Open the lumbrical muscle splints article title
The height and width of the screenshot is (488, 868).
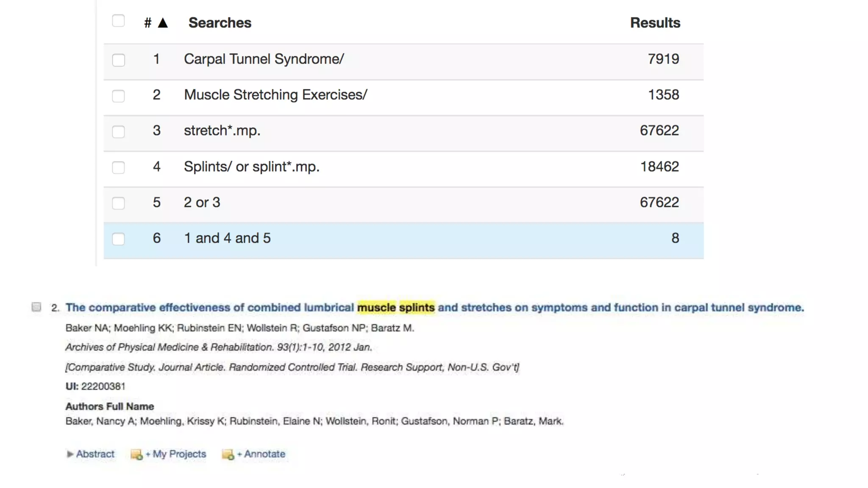(x=434, y=308)
